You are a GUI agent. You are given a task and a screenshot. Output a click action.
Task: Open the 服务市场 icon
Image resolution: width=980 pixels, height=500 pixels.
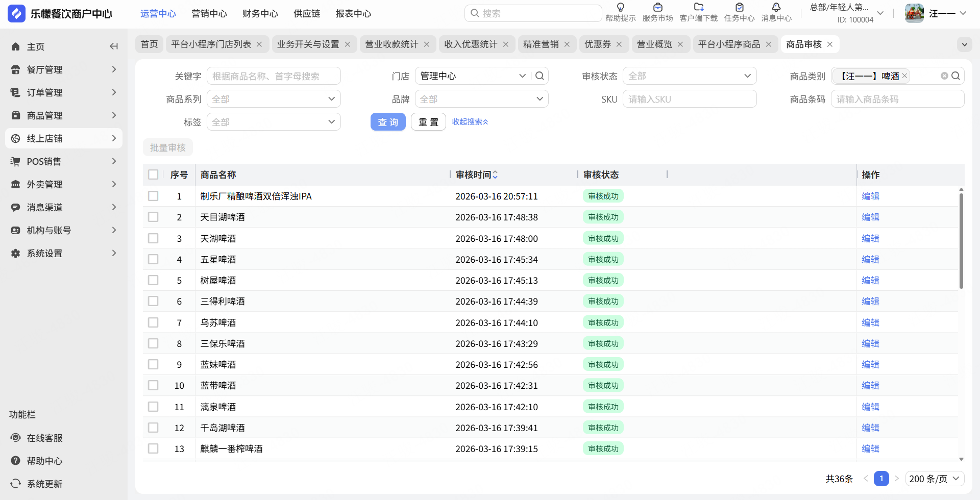pos(657,8)
